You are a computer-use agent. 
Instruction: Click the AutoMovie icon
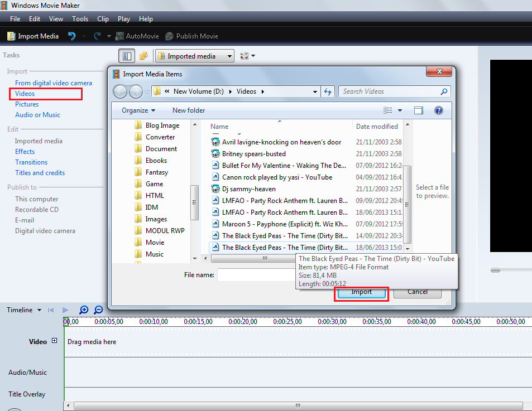119,36
